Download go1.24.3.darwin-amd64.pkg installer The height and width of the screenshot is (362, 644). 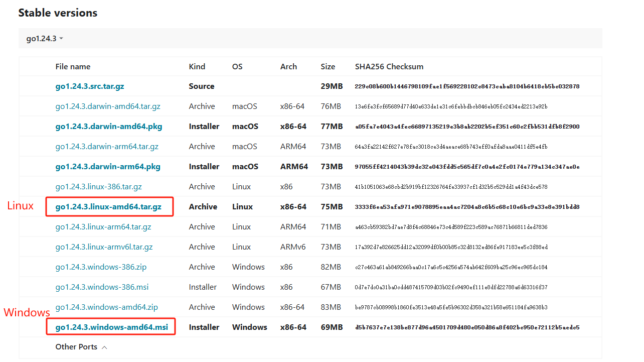[x=109, y=127]
